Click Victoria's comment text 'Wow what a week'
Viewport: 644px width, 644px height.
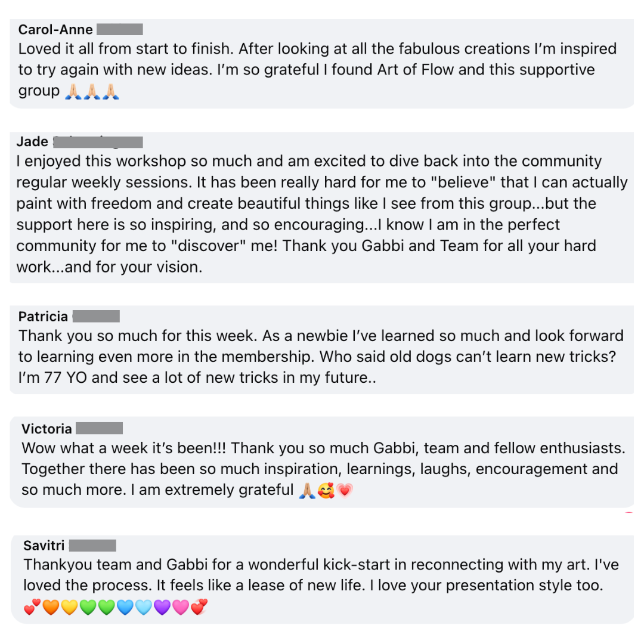pos(323,469)
